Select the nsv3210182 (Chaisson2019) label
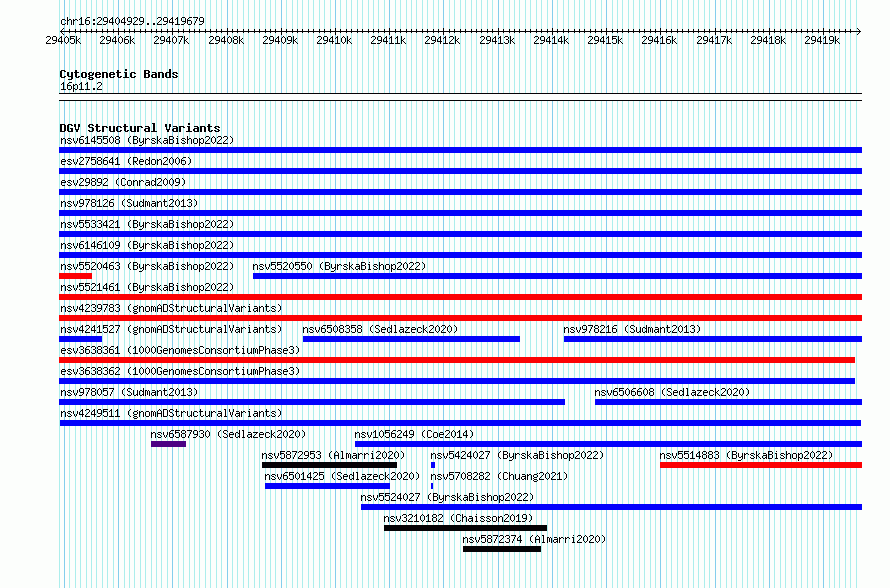The image size is (890, 588). coord(458,518)
